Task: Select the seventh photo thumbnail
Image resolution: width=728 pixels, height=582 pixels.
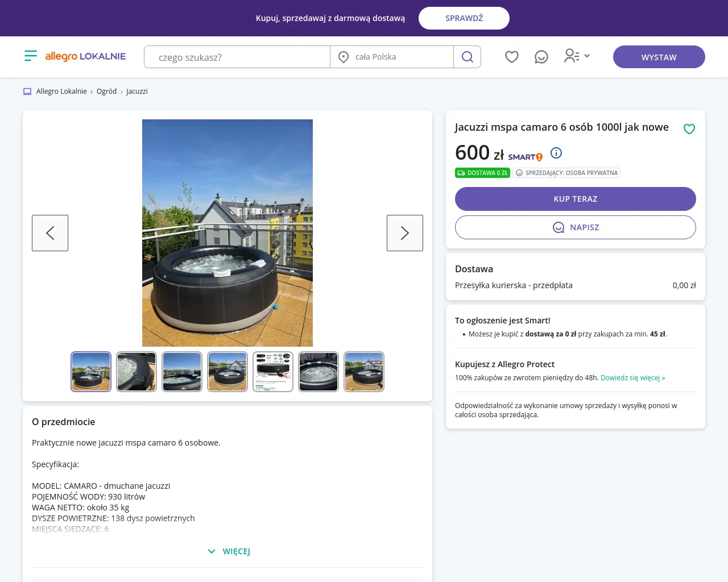Action: [364, 372]
